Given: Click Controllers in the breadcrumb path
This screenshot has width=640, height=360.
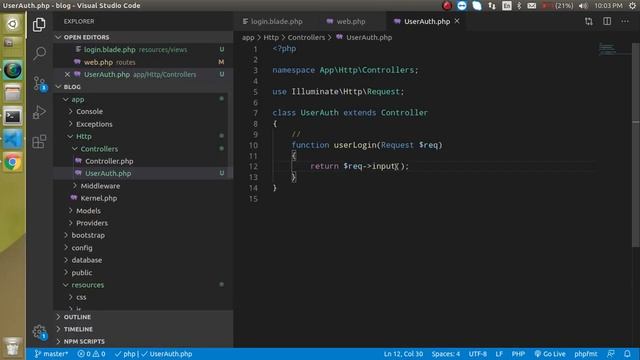Looking at the screenshot, I should [306, 37].
